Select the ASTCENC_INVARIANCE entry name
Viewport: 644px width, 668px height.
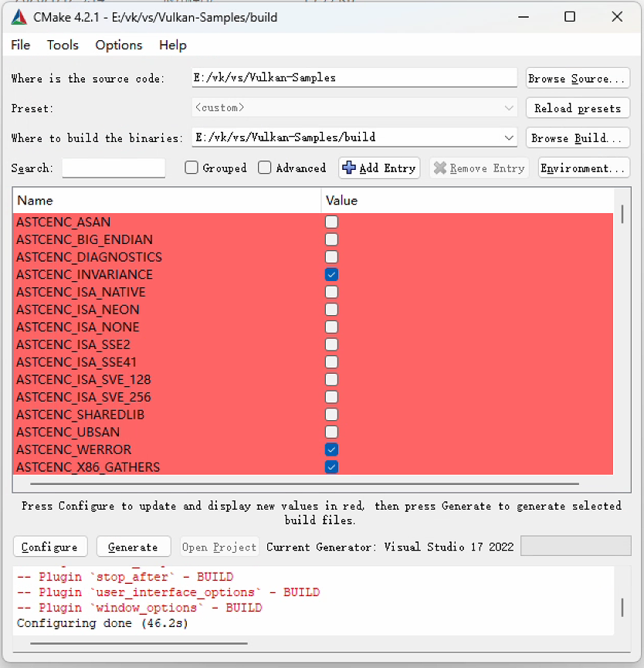tap(84, 274)
